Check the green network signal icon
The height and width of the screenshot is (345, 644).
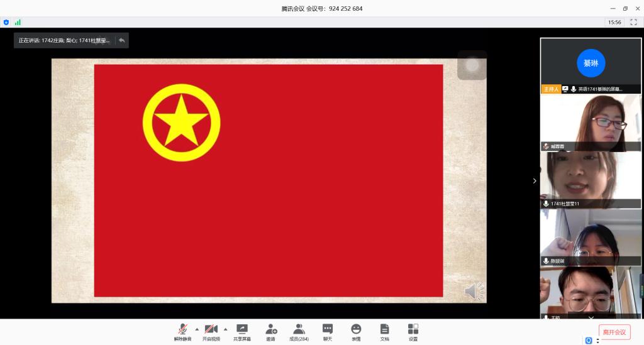18,22
